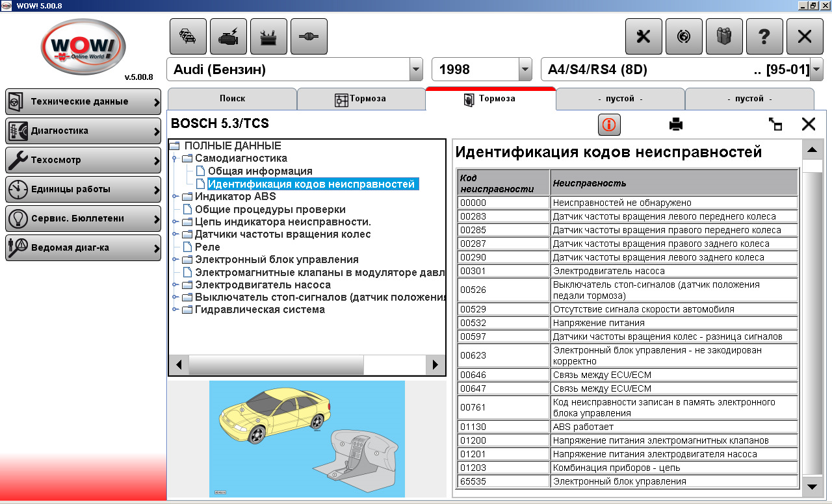
Task: Open the Диагностика sidebar menu
Action: pos(83,131)
